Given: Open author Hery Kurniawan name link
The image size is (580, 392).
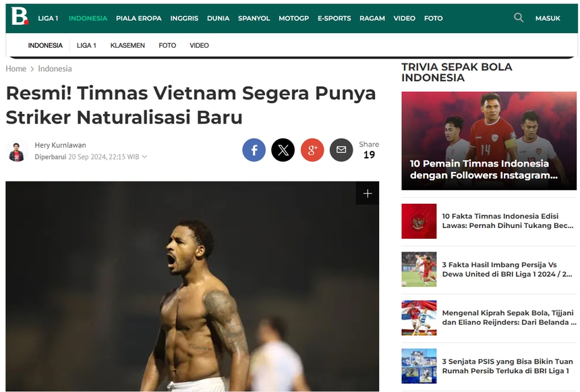Looking at the screenshot, I should click(x=60, y=145).
